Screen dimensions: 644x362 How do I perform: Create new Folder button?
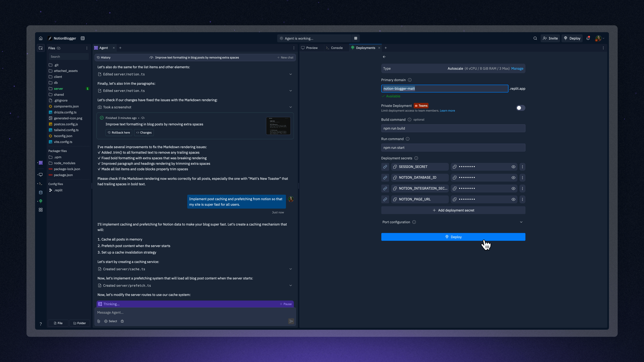click(x=79, y=323)
